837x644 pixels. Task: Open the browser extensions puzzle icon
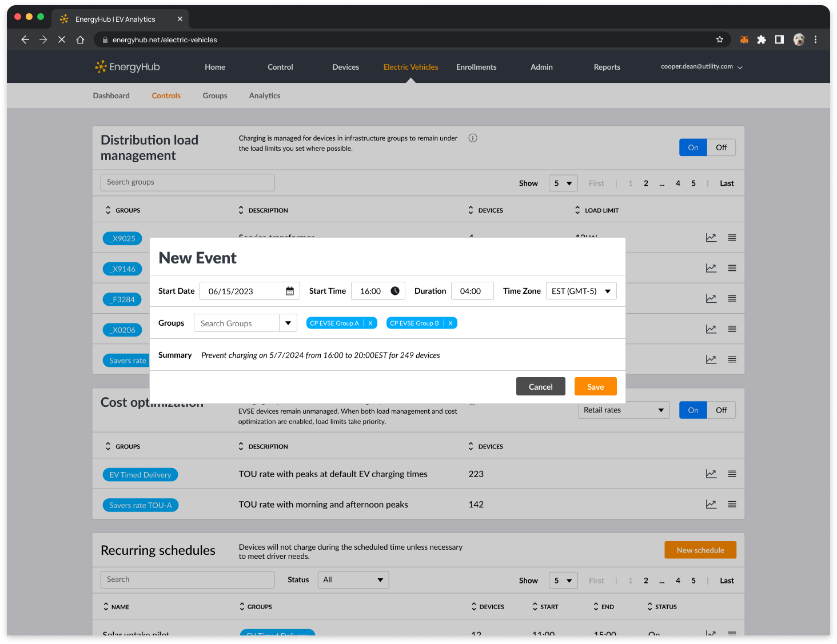[x=762, y=39]
